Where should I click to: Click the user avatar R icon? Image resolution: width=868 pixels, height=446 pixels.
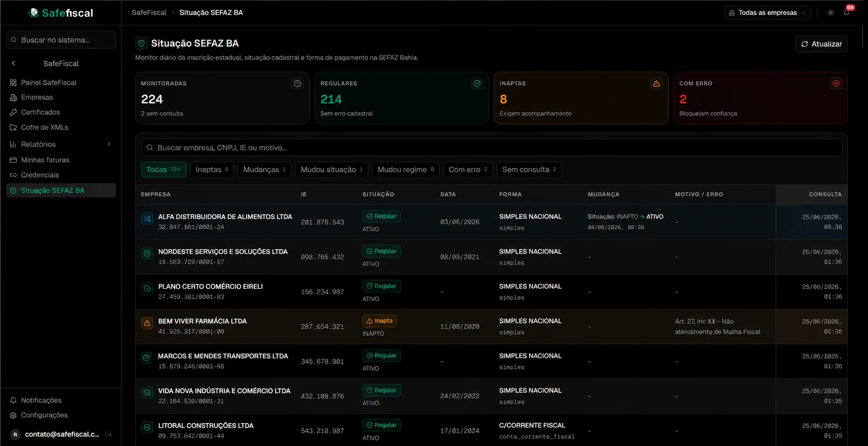click(x=15, y=435)
